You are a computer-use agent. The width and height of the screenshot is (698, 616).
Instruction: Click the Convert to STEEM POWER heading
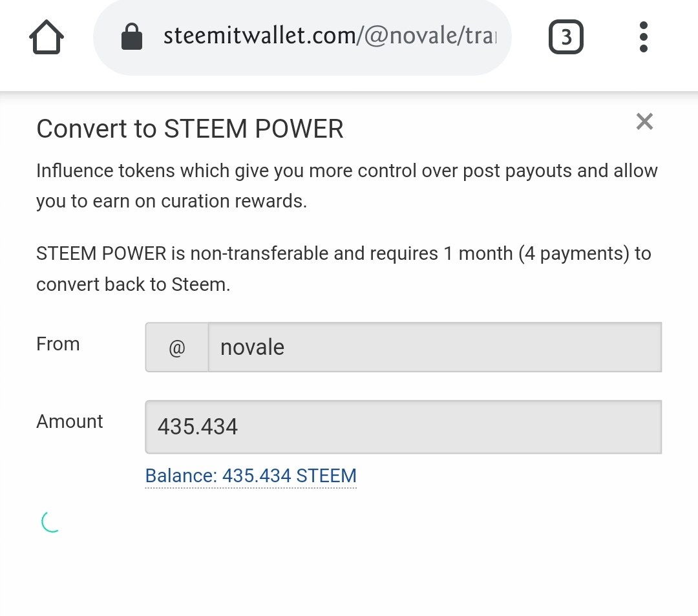click(190, 129)
